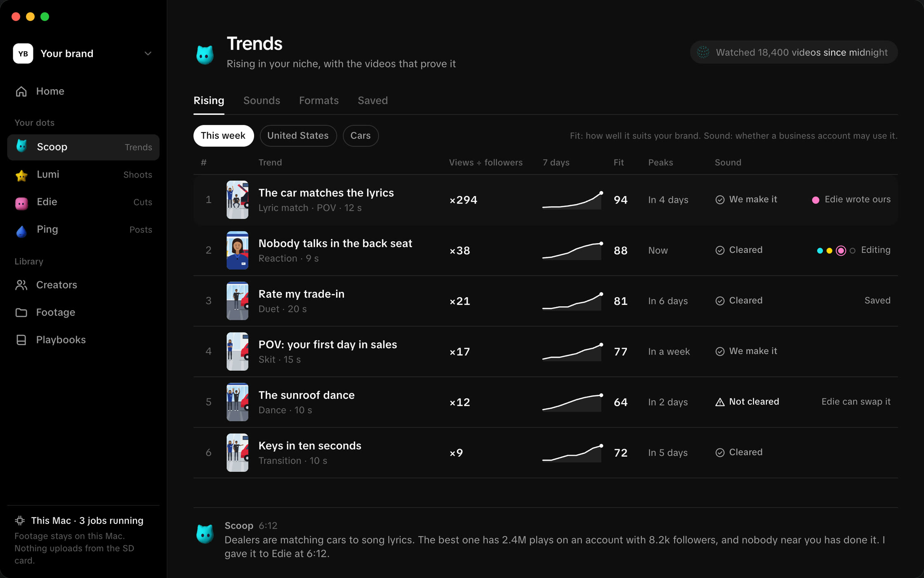Click This Mac · 3 jobs running status
The height and width of the screenshot is (578, 924).
point(87,521)
